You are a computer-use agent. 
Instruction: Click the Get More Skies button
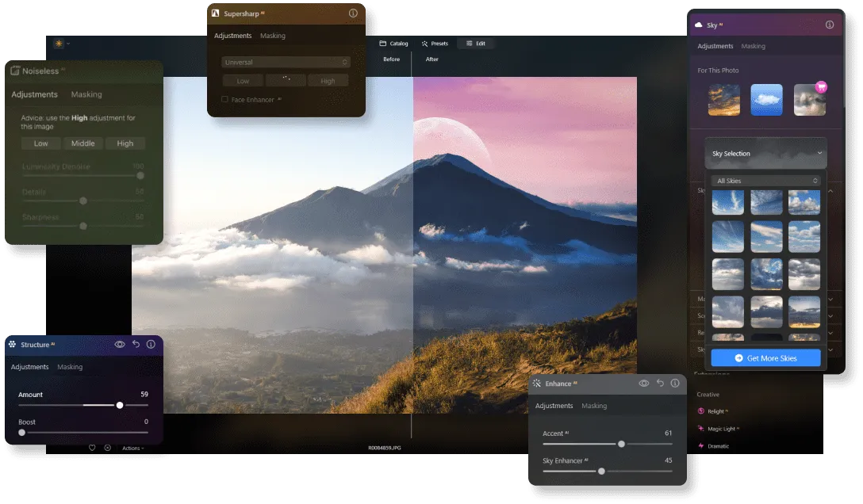pyautogui.click(x=765, y=358)
